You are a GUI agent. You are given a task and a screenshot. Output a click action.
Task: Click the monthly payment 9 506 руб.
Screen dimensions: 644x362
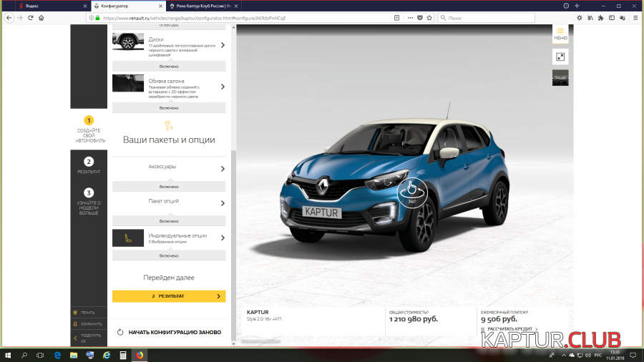[x=499, y=319]
